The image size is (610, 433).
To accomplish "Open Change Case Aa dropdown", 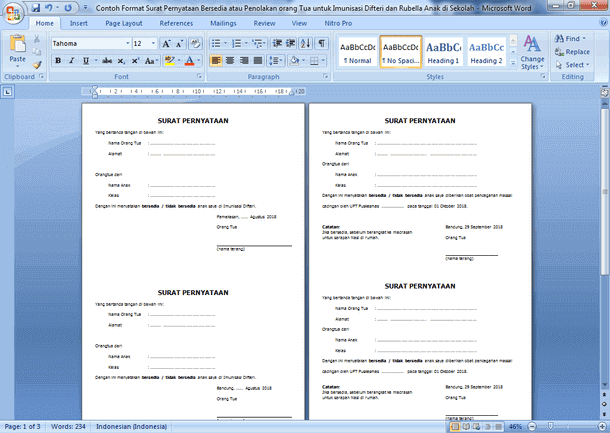I will point(151,61).
